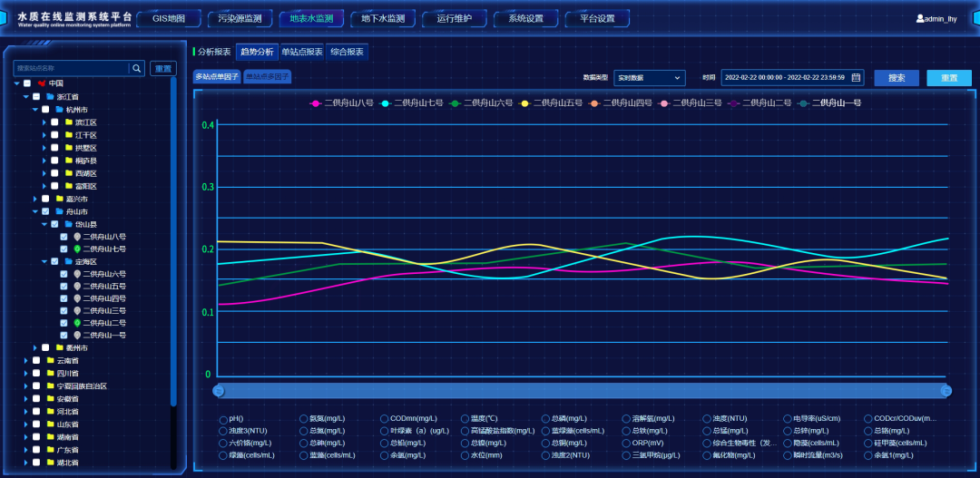980x478 pixels.
Task: Click the green location pin for 二供舟山七号
Action: click(x=77, y=249)
